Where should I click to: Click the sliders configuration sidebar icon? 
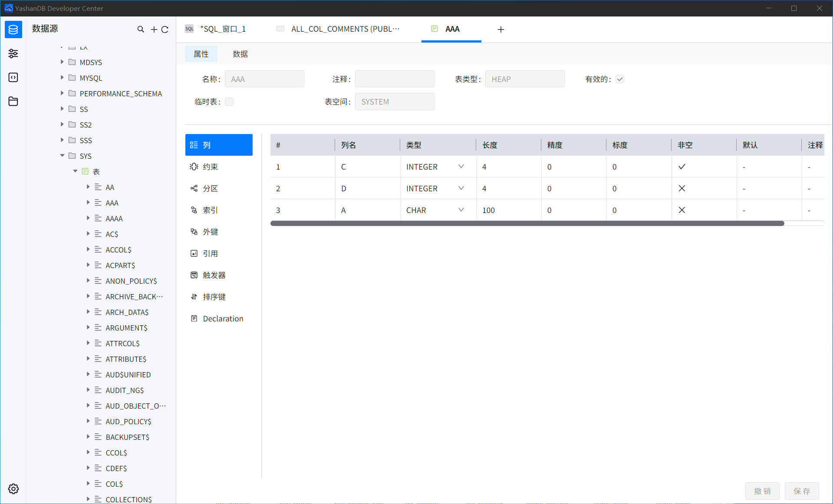click(x=13, y=53)
